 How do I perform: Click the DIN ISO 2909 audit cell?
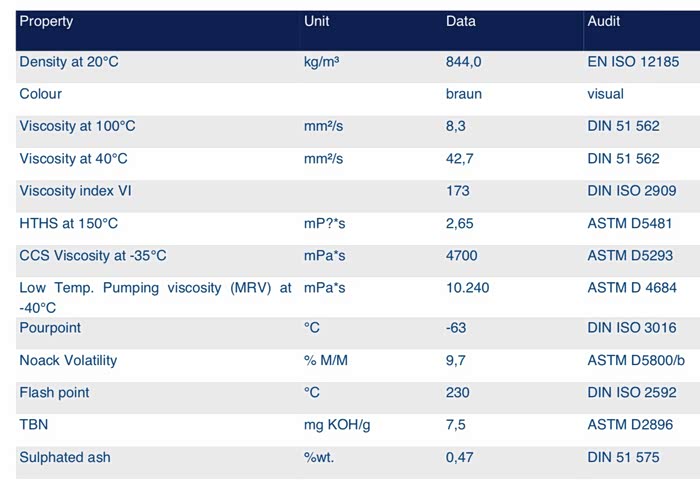coord(632,191)
